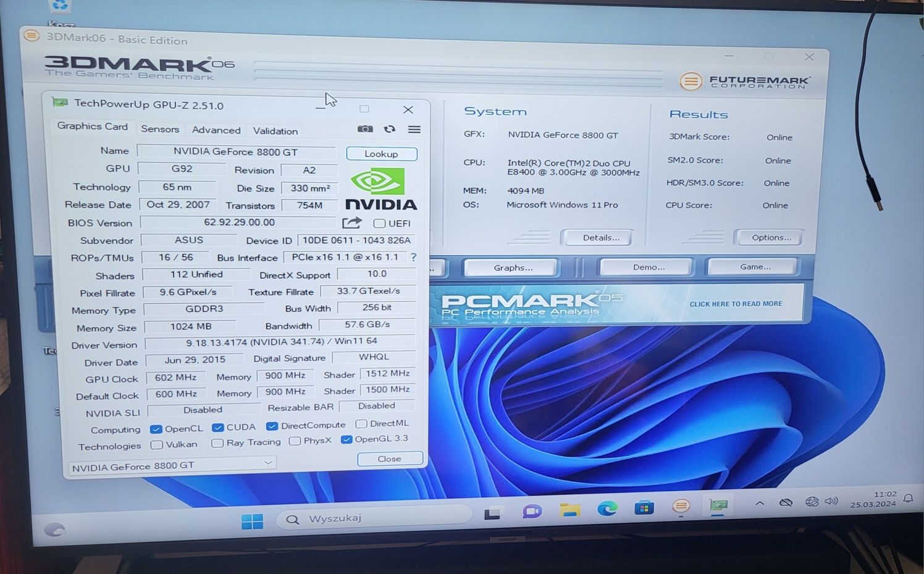Open File Explorer from the taskbar
Image resolution: width=924 pixels, height=574 pixels.
569,510
